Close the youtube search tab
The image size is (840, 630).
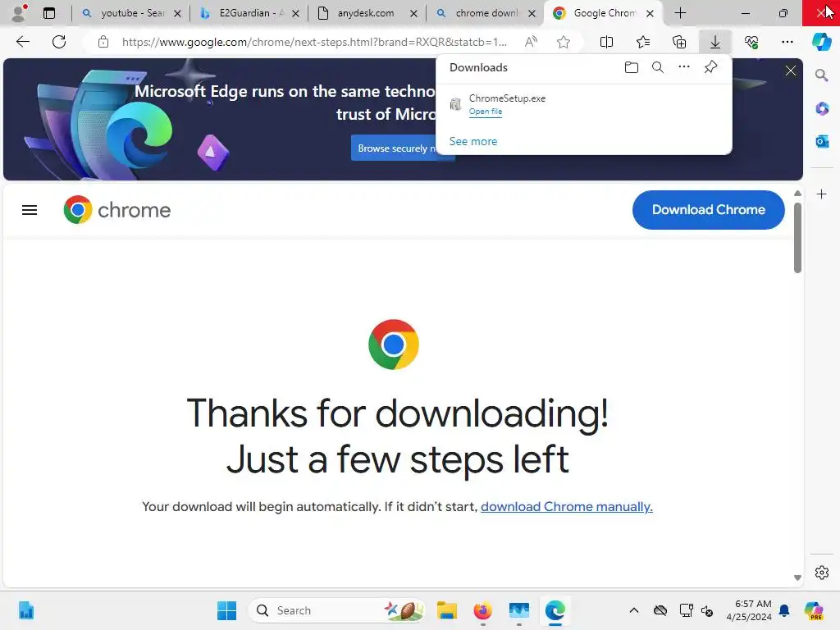pyautogui.click(x=177, y=13)
